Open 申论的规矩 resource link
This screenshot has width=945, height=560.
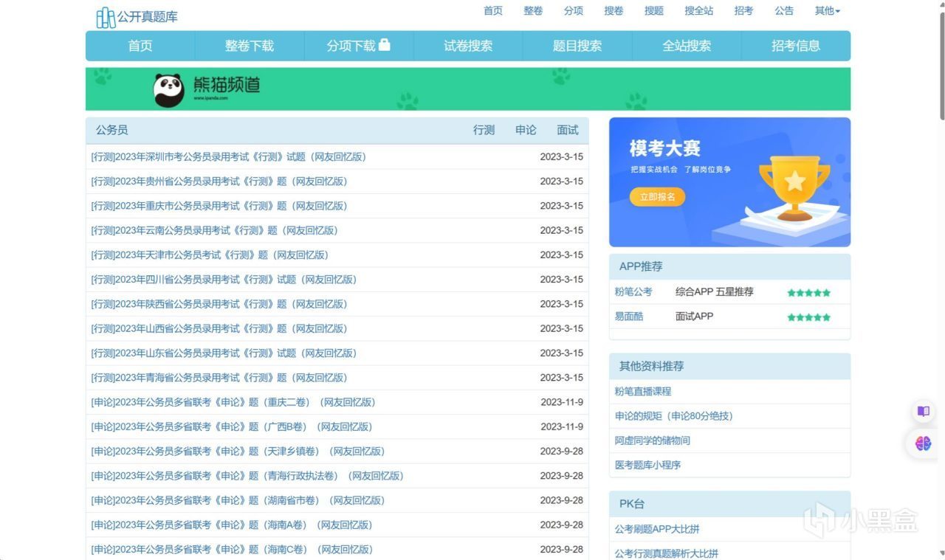tap(673, 416)
